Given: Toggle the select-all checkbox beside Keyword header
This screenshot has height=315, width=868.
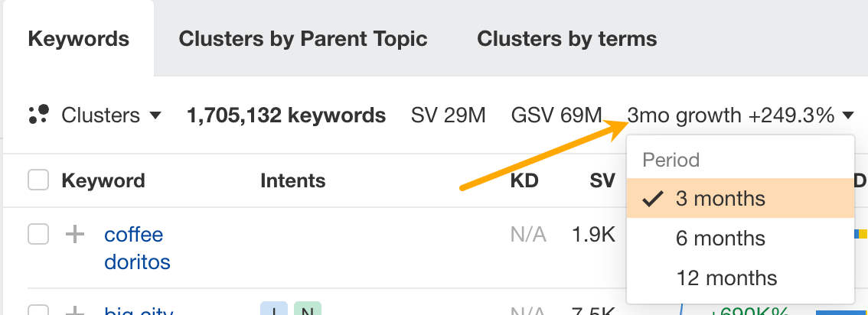Looking at the screenshot, I should (x=38, y=180).
